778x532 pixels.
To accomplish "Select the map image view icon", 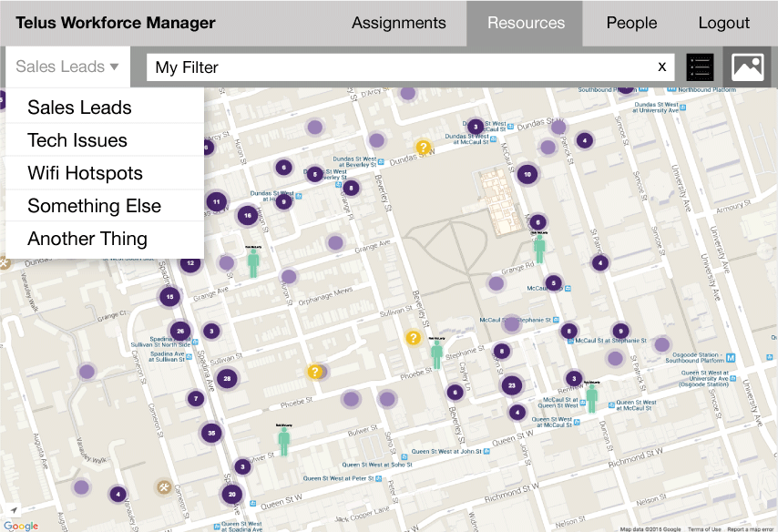I will point(748,67).
